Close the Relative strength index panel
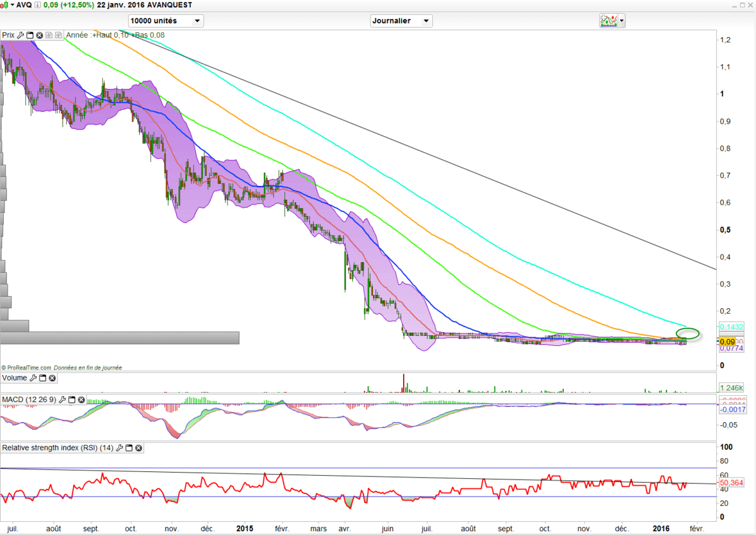 139,448
